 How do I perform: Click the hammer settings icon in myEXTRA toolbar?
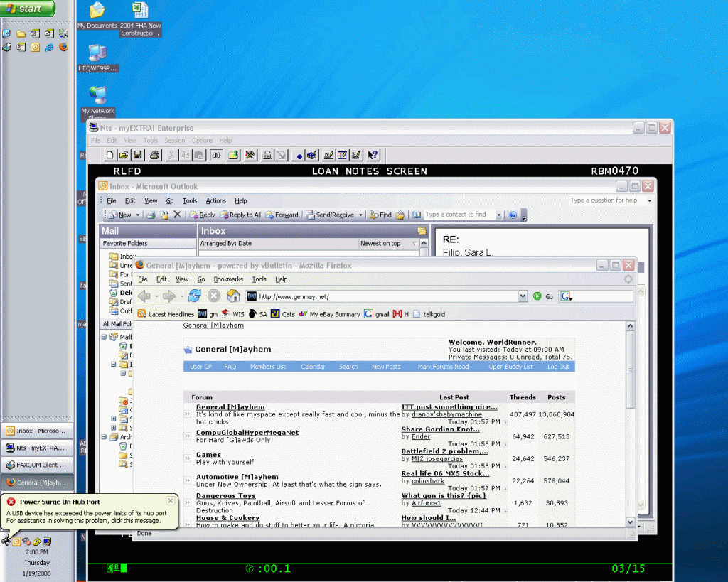pos(250,155)
